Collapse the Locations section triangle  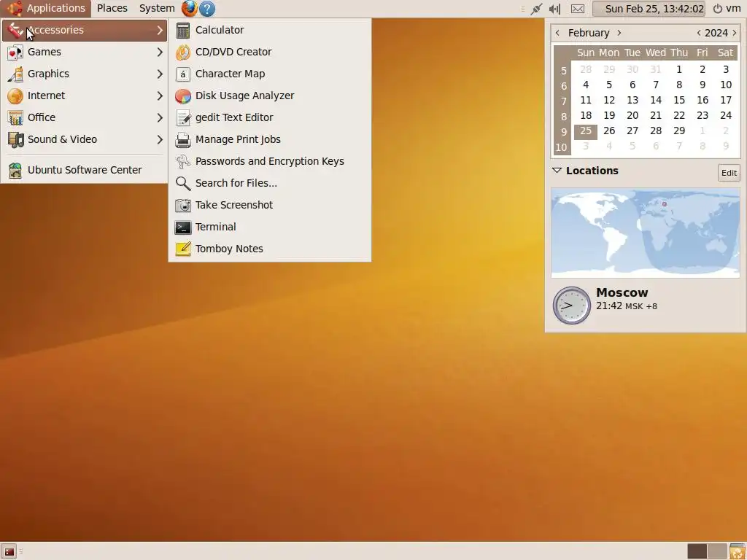click(557, 171)
